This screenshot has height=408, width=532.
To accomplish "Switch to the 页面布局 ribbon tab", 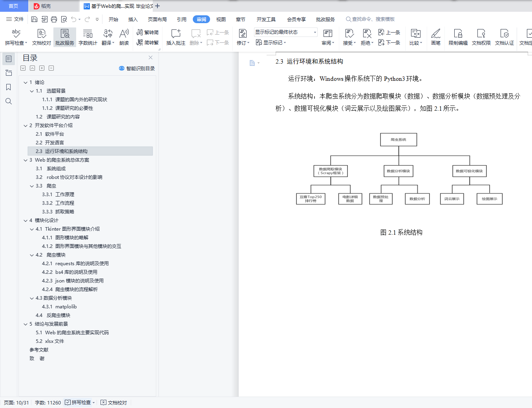I will tap(157, 19).
